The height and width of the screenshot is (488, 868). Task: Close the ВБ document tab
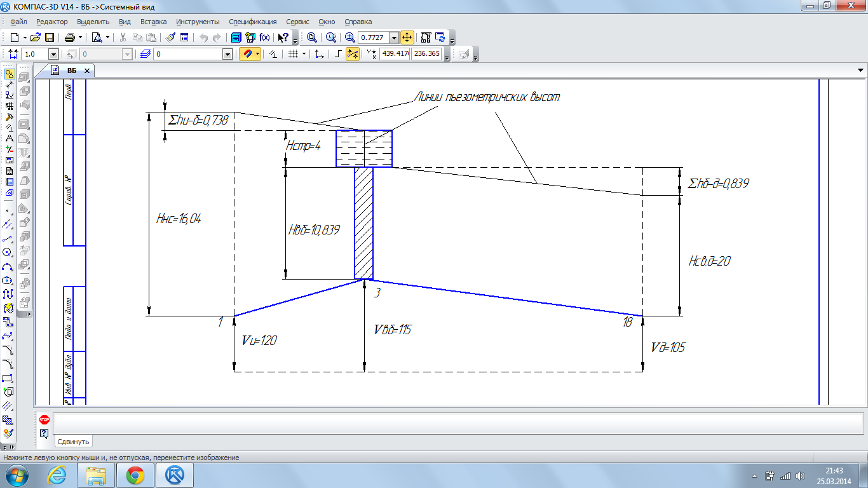(x=87, y=71)
